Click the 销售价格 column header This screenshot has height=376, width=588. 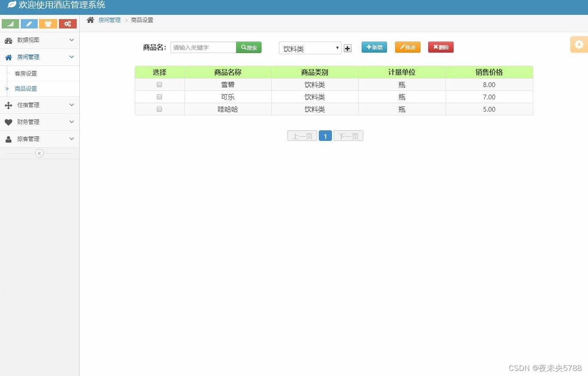coord(489,72)
